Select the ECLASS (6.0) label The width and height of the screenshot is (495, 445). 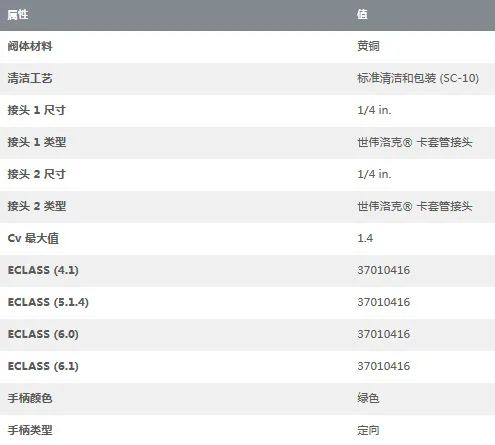(x=43, y=334)
